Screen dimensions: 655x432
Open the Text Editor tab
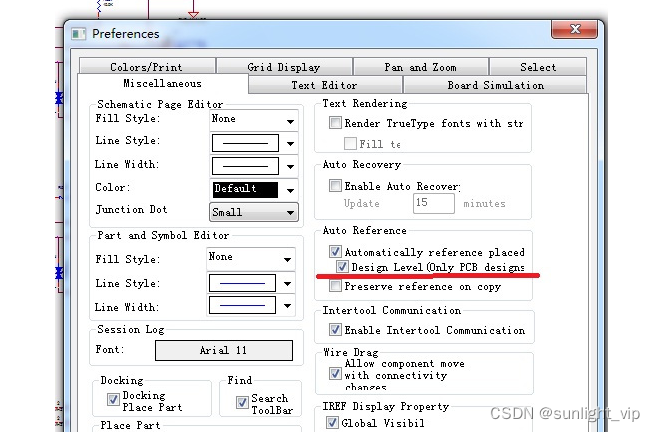click(x=324, y=85)
